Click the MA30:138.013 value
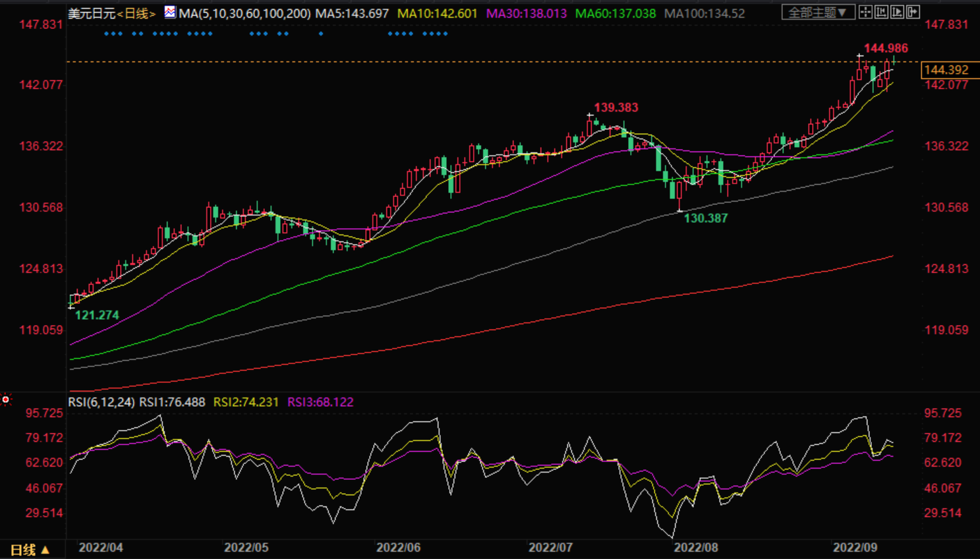Viewport: 980px width, 559px height. pyautogui.click(x=527, y=13)
